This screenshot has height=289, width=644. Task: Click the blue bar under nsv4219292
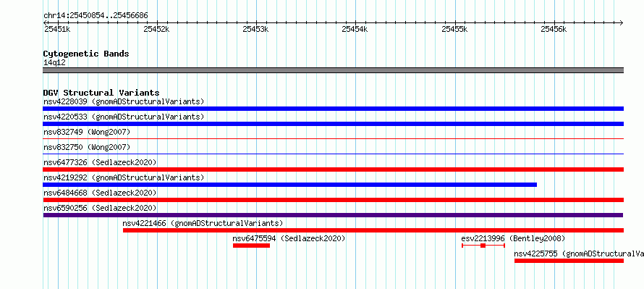click(x=289, y=185)
